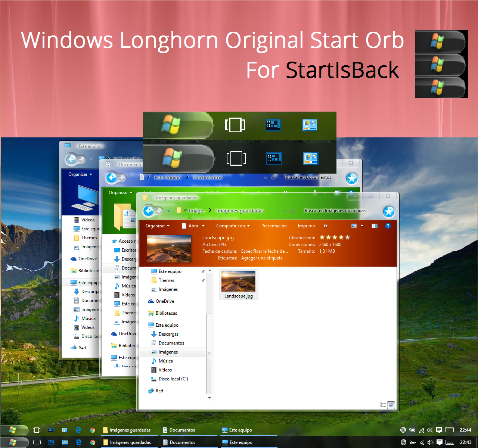This screenshot has width=478, height=448.
Task: Open volume control on 22:44 taskbar
Action: 430,430
